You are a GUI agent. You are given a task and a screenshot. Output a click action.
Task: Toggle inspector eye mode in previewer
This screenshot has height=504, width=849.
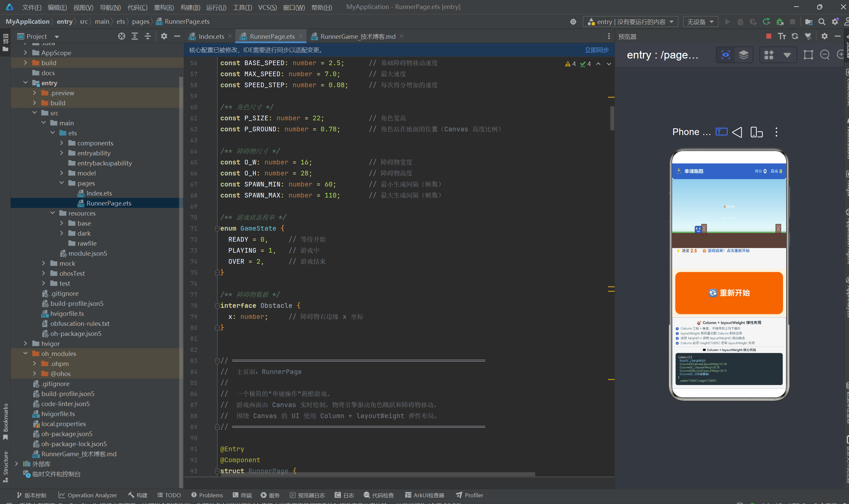point(725,55)
